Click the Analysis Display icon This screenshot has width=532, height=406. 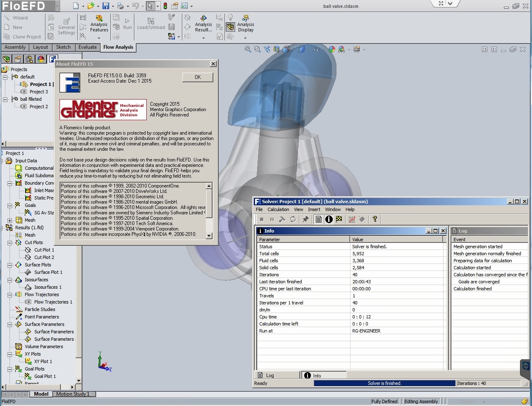246,18
